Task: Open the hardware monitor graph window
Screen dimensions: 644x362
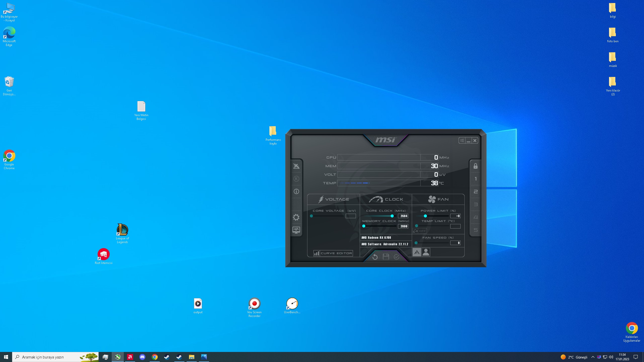Action: click(296, 230)
